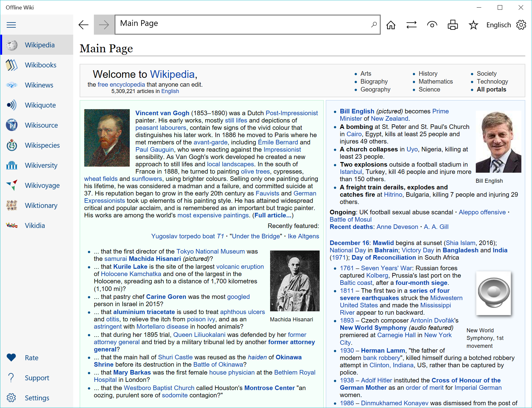Open the hamburger navigation menu
This screenshot has height=408, width=532.
click(x=11, y=25)
